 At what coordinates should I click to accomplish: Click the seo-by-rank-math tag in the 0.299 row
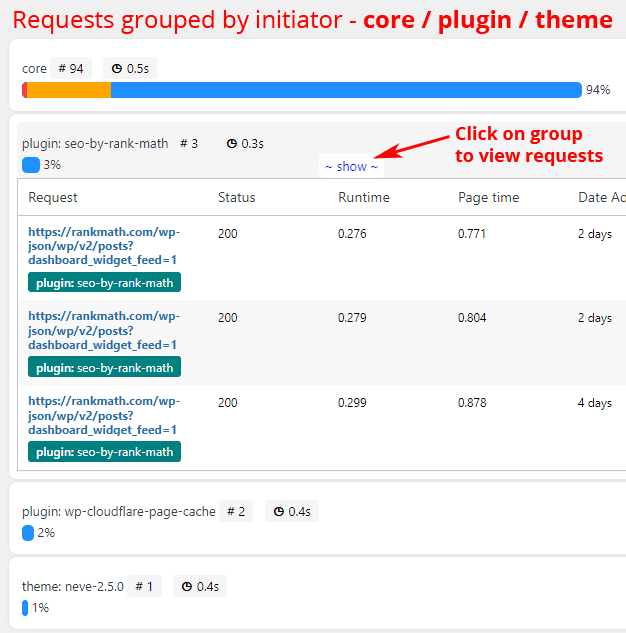[105, 452]
